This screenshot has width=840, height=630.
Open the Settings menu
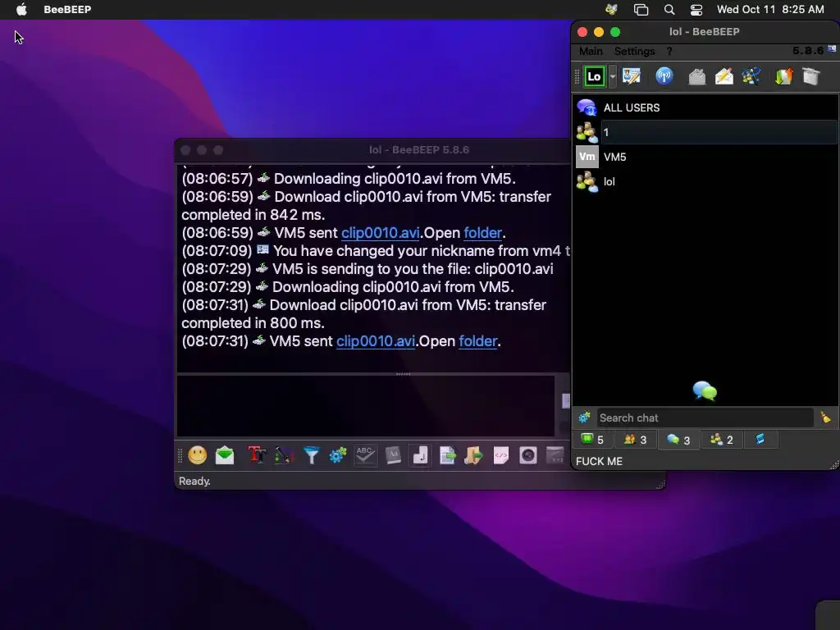(x=634, y=52)
